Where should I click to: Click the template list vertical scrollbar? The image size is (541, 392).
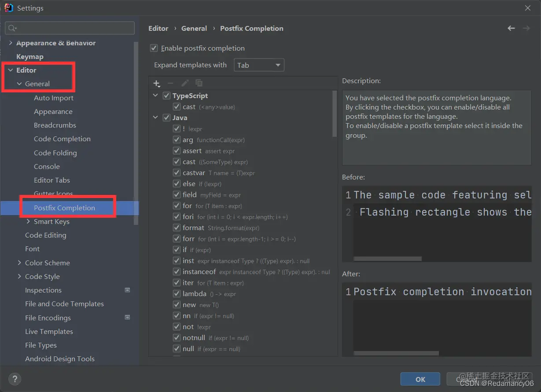335,114
